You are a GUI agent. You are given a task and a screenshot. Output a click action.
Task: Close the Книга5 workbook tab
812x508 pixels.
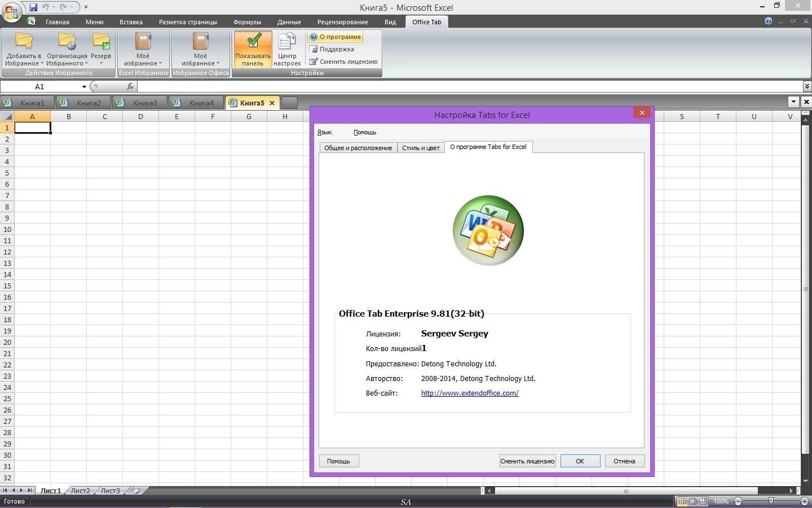(x=272, y=103)
